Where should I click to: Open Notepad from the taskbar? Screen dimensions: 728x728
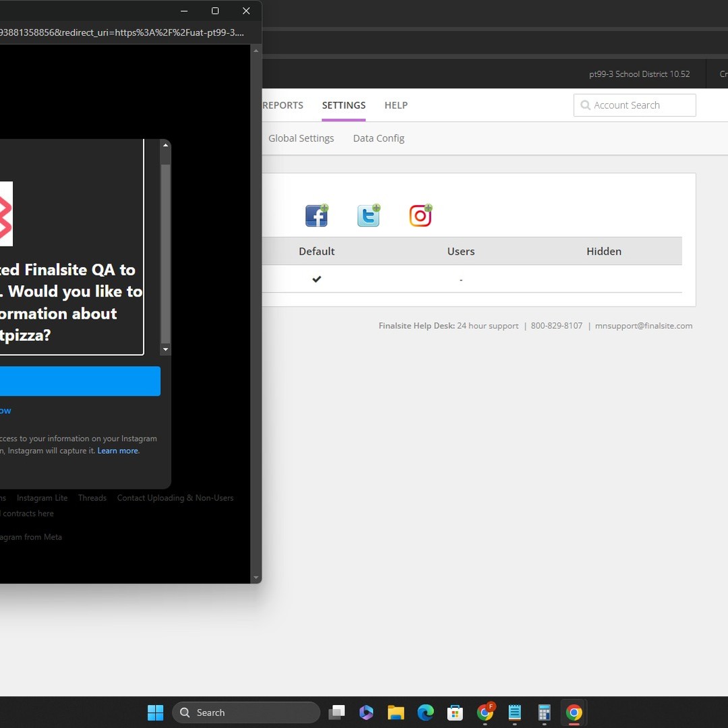[x=514, y=712]
